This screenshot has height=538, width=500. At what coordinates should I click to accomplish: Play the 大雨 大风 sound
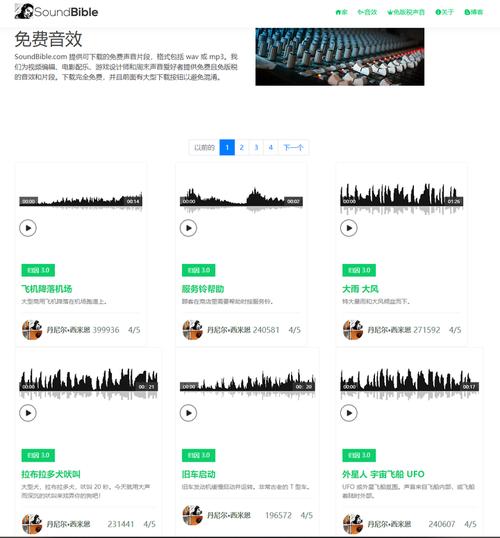coord(349,228)
